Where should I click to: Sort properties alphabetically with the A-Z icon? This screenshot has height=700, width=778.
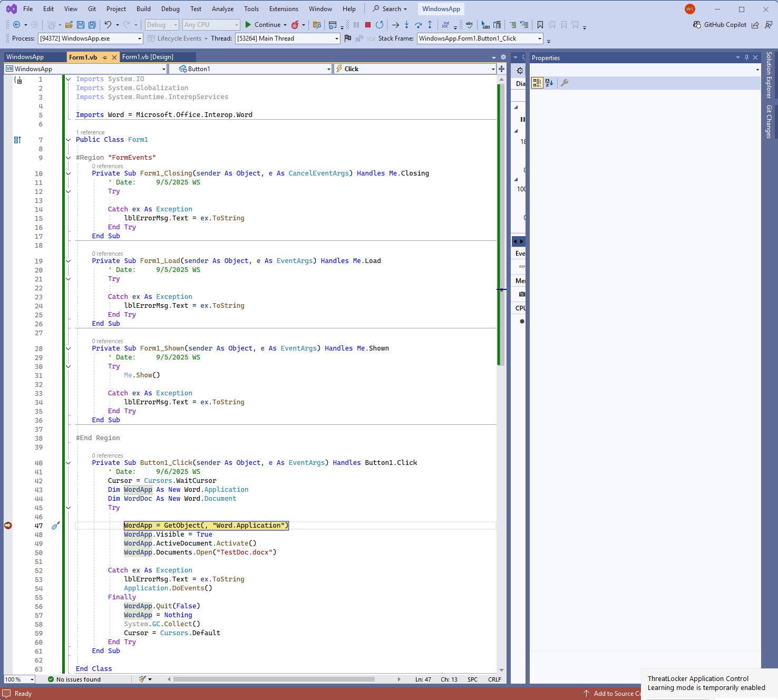549,83
